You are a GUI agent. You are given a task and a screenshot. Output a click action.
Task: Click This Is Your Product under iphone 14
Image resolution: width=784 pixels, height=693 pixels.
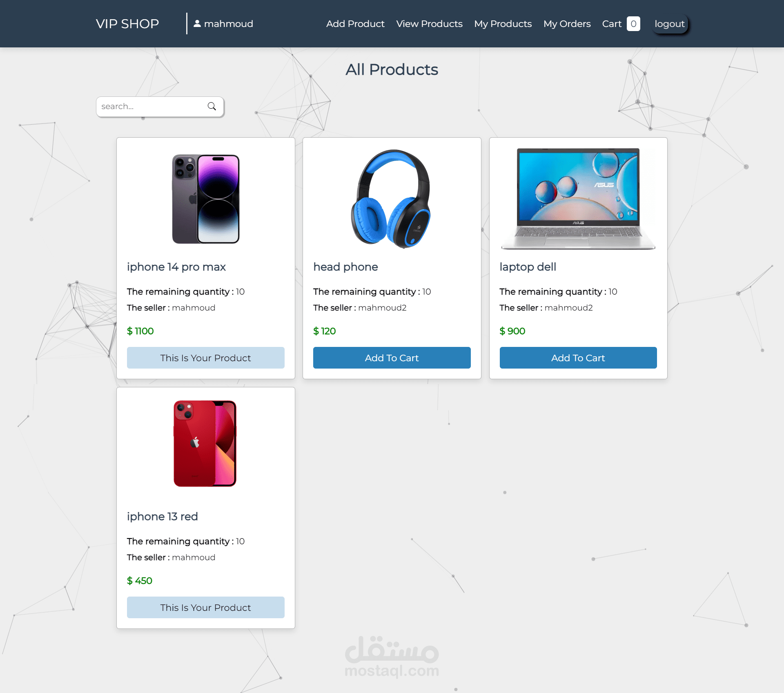tap(206, 358)
